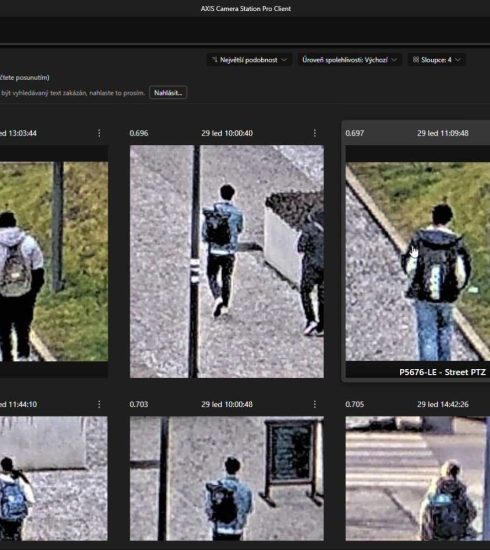Open three-dot menu for 10:00:48 result
The height and width of the screenshot is (550, 490).
[x=315, y=404]
